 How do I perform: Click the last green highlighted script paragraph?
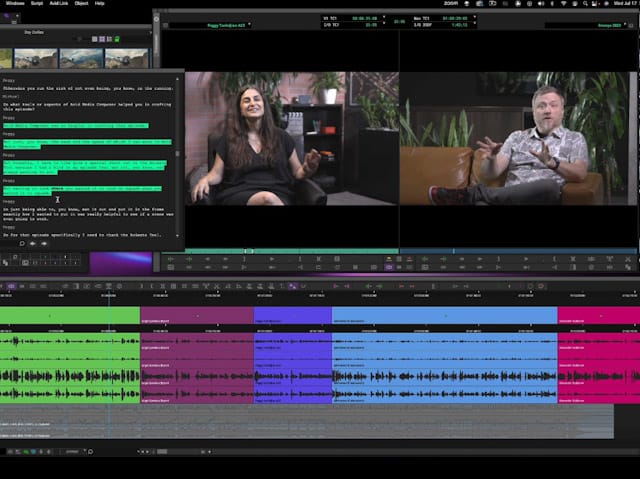[x=82, y=191]
